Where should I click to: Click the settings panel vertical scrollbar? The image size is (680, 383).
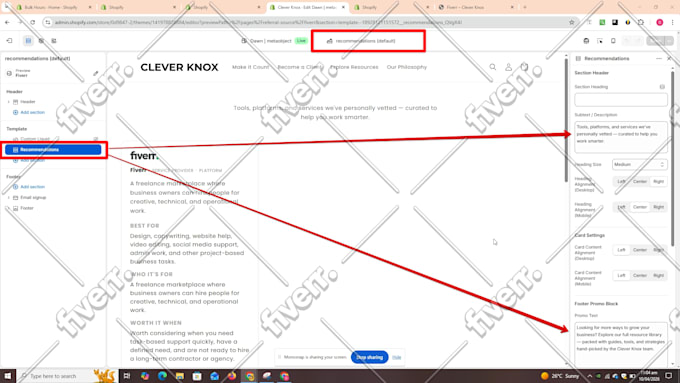tap(672, 159)
